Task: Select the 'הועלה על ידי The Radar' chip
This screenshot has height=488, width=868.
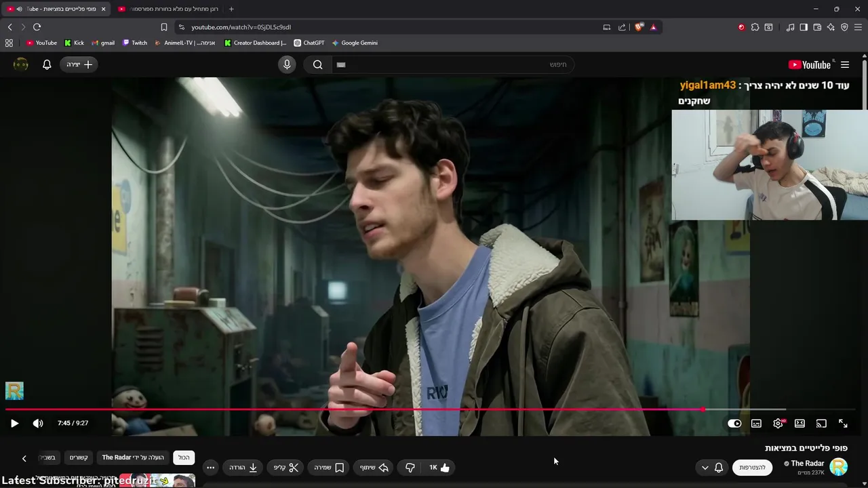Action: [x=133, y=457]
